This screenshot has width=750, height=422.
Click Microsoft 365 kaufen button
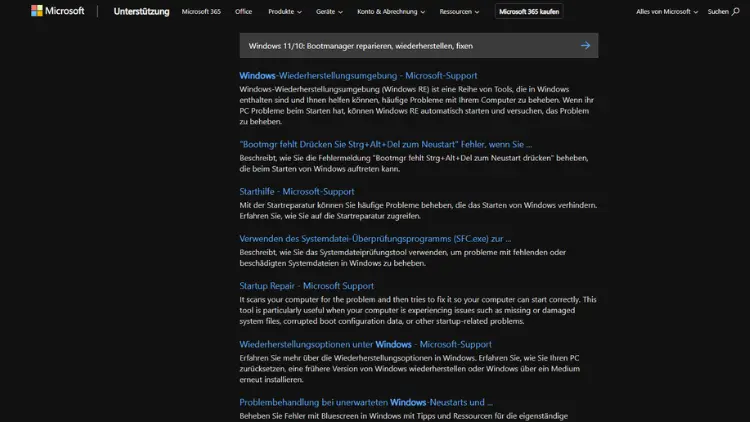[529, 11]
